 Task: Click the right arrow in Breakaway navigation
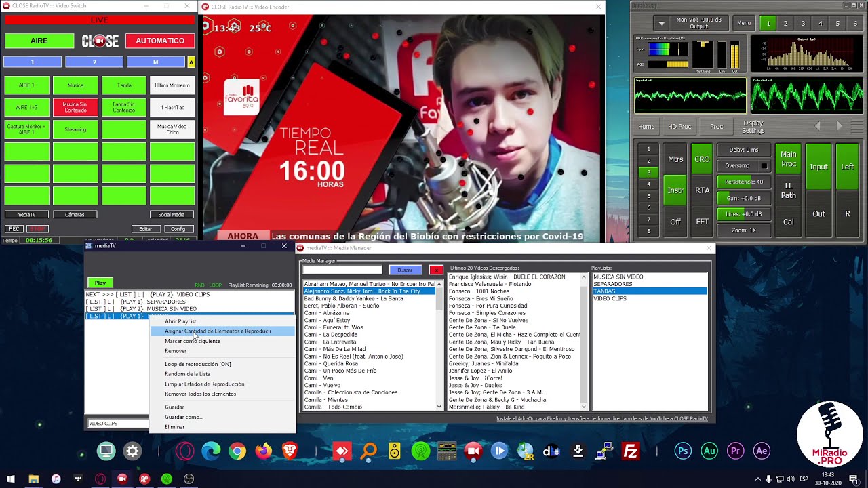[840, 126]
